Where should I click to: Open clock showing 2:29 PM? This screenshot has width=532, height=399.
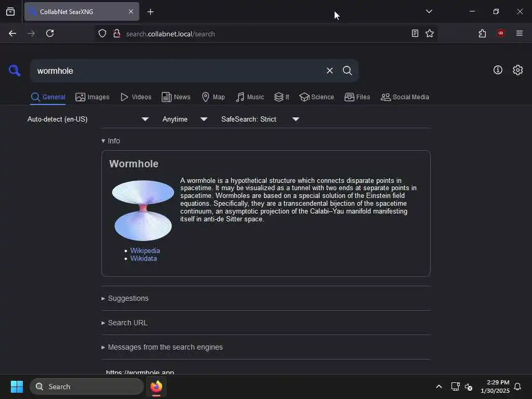pos(495,387)
